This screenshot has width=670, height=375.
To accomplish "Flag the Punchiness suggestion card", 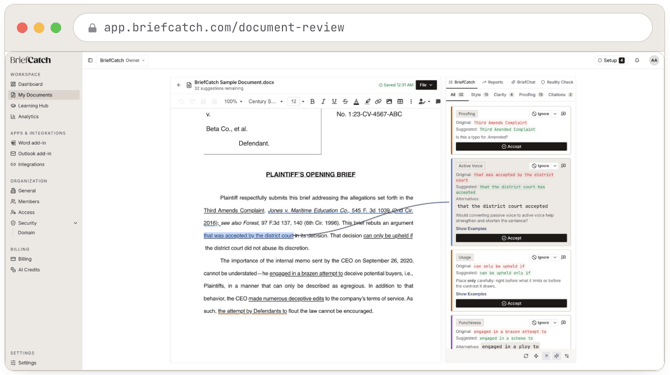I will [x=564, y=322].
